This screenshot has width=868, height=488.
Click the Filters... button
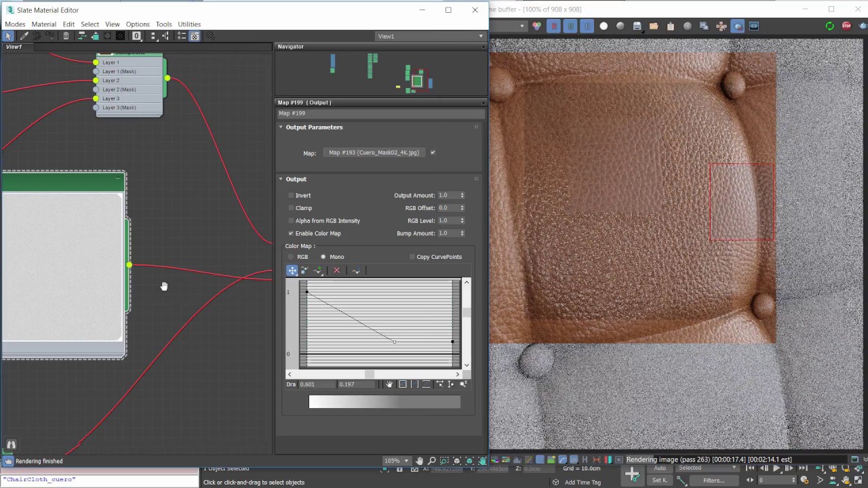click(713, 481)
